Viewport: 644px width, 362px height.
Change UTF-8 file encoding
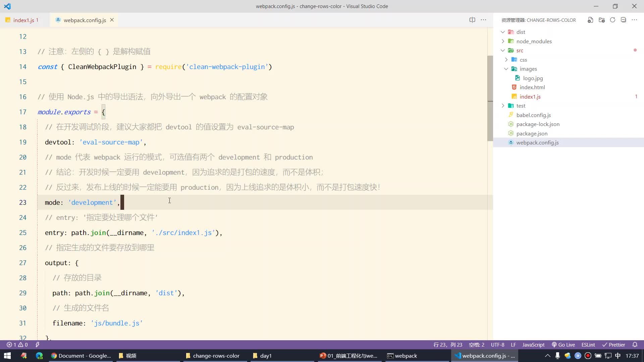click(497, 345)
